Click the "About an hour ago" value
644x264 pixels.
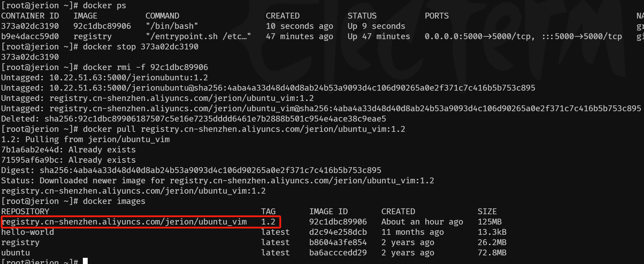[x=422, y=222]
